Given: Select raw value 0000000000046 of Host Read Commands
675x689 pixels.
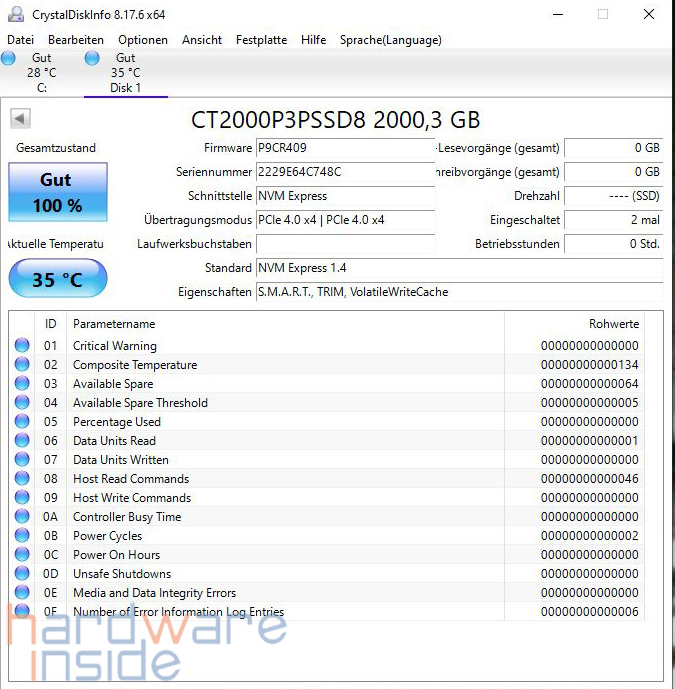Looking at the screenshot, I should [x=589, y=479].
